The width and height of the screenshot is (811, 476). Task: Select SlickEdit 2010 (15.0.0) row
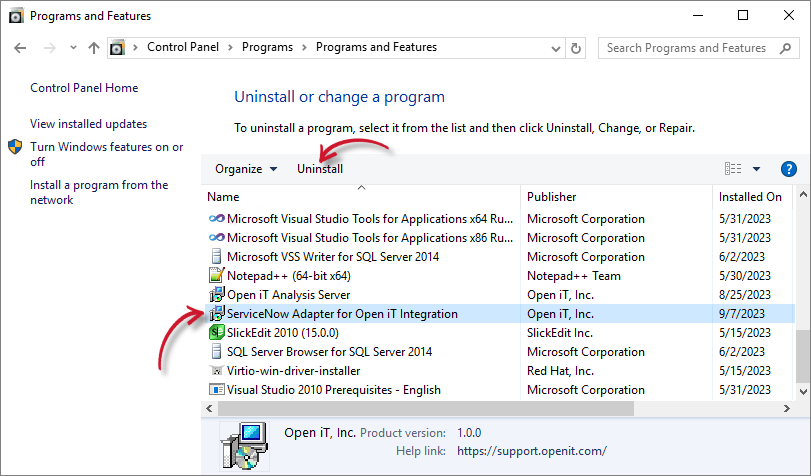(x=499, y=333)
